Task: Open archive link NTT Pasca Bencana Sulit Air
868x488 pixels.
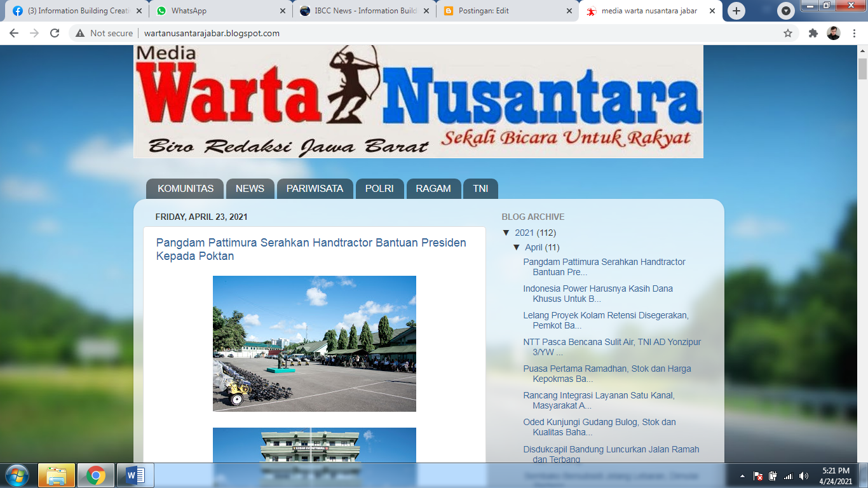Action: pyautogui.click(x=612, y=347)
